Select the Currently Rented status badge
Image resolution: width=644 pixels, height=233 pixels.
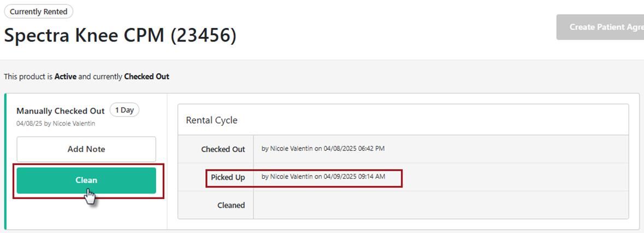(x=38, y=11)
